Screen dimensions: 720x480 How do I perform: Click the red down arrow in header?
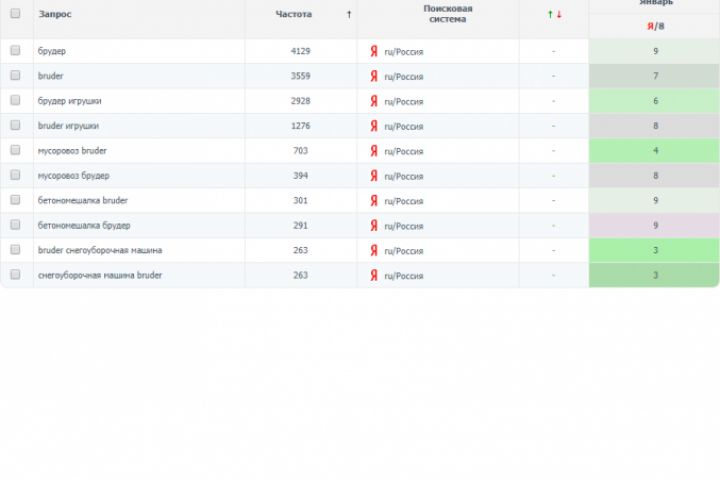click(x=559, y=15)
